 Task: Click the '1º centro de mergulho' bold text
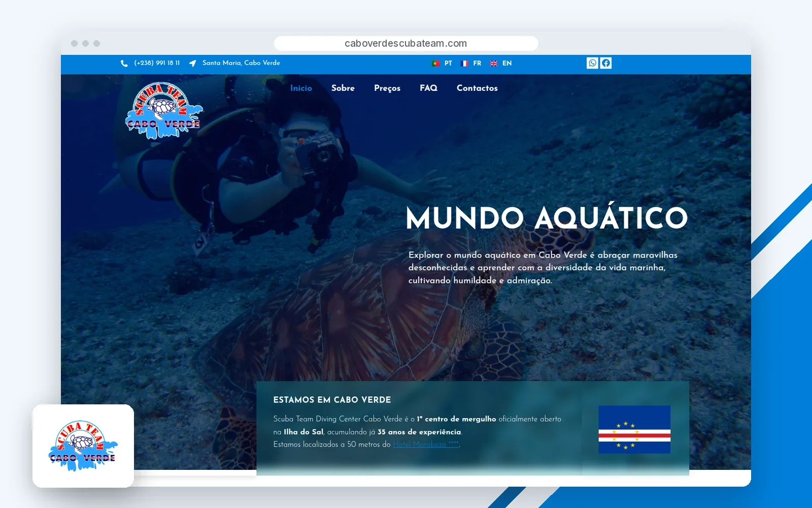456,419
